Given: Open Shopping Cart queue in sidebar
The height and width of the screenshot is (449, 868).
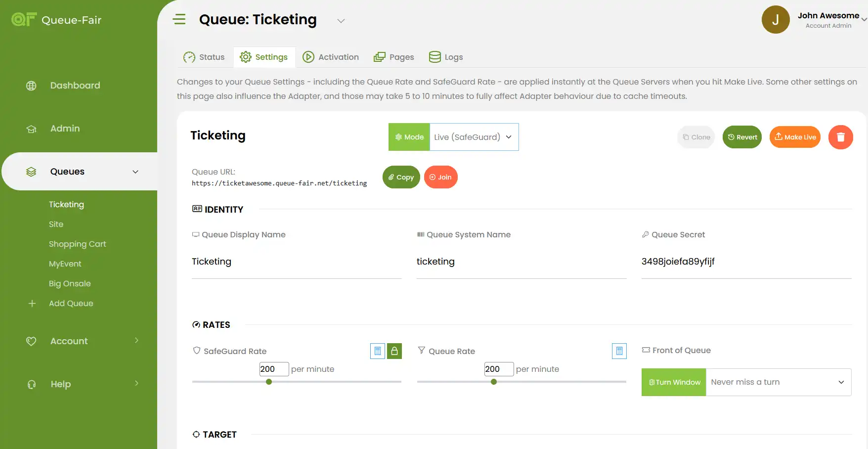Looking at the screenshot, I should pos(78,244).
